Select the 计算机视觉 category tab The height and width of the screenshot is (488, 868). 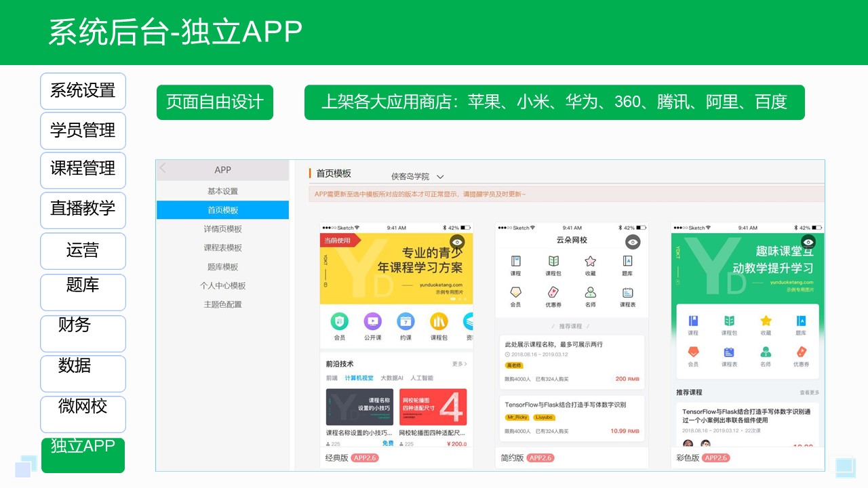point(361,377)
